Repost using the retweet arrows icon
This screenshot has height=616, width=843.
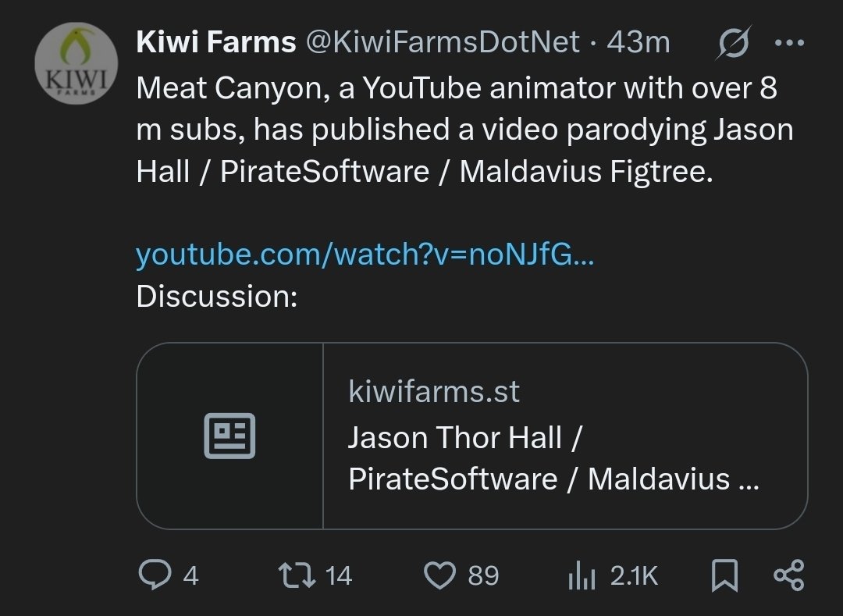tap(297, 575)
